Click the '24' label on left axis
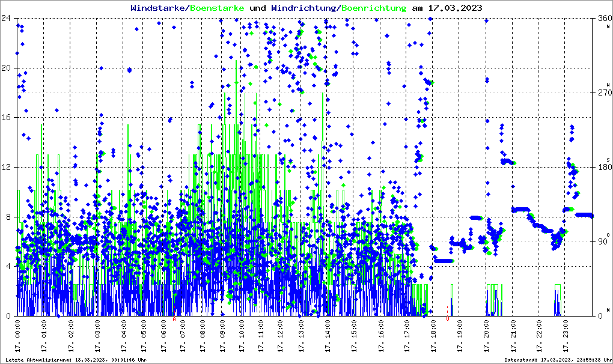The image size is (613, 364). [6, 19]
